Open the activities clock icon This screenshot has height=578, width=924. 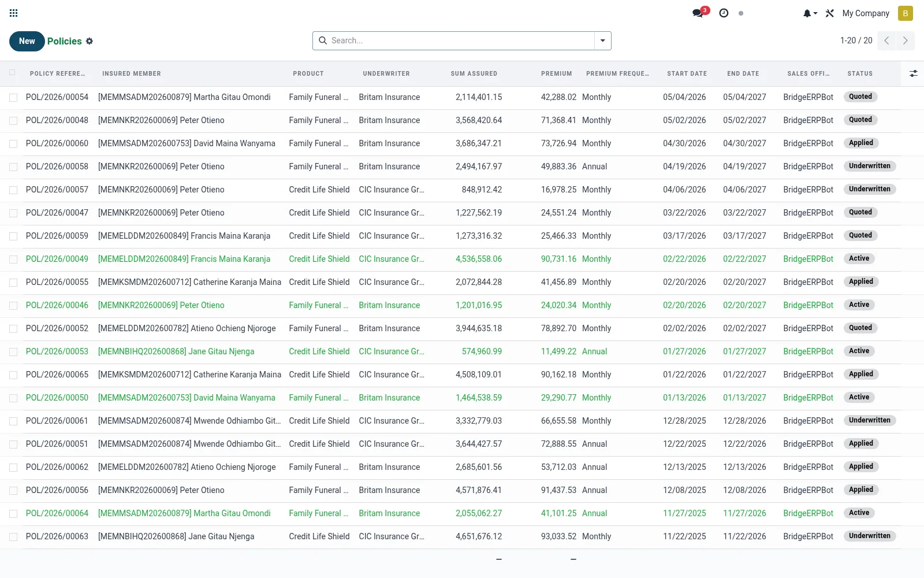724,13
